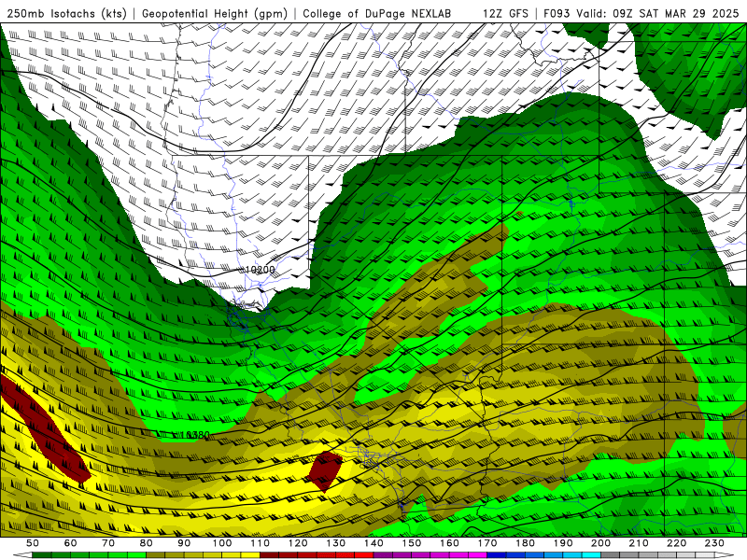This screenshot has width=747, height=560.
Task: Click the small maroon jet-core box near map center
Action: pos(325,471)
